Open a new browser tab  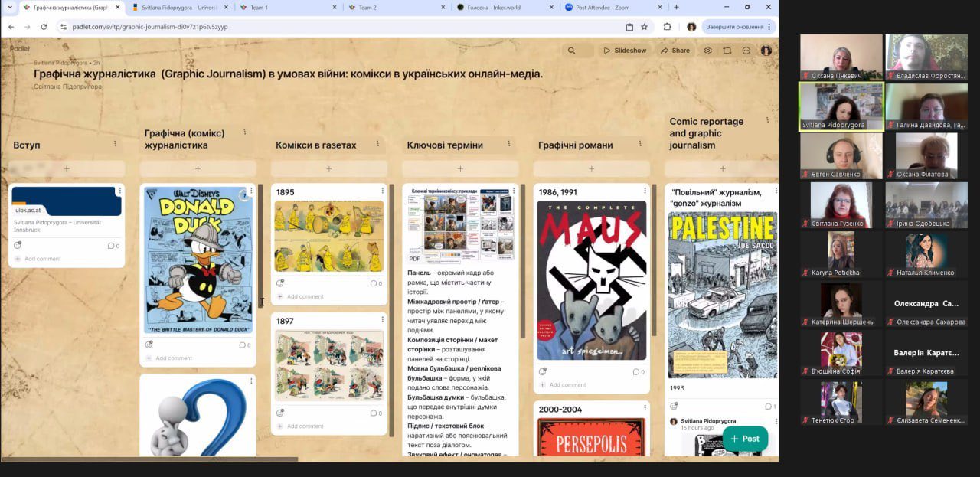676,7
